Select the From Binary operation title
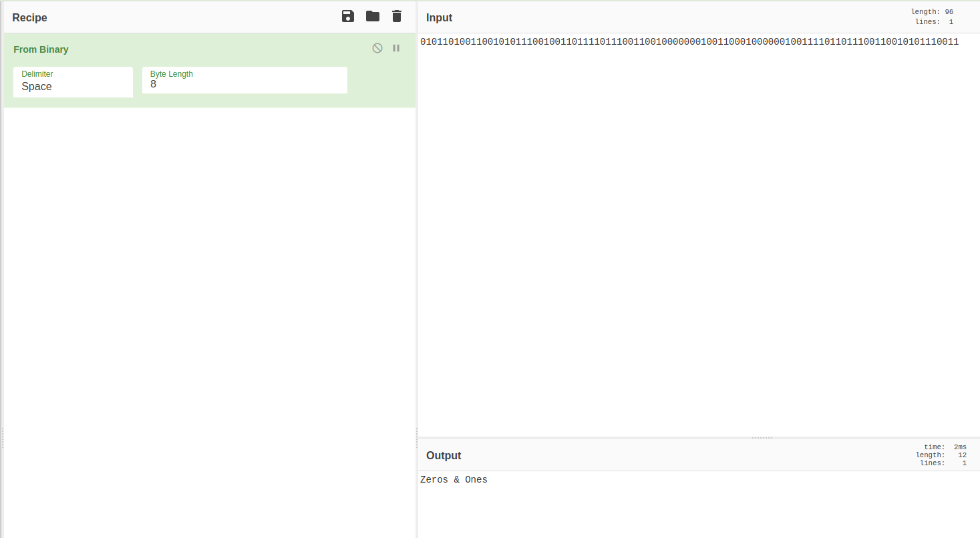 pos(41,49)
